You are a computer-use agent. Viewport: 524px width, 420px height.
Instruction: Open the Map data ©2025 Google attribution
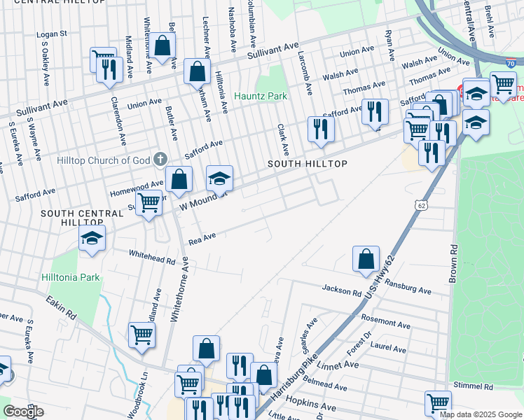coord(481,415)
